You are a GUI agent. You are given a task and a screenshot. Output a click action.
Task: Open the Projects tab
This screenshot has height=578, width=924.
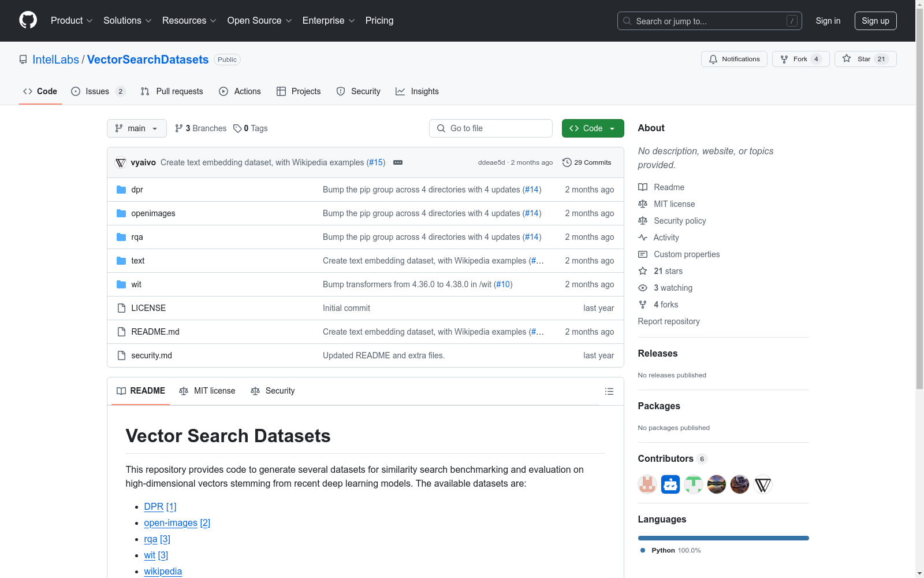pos(299,91)
